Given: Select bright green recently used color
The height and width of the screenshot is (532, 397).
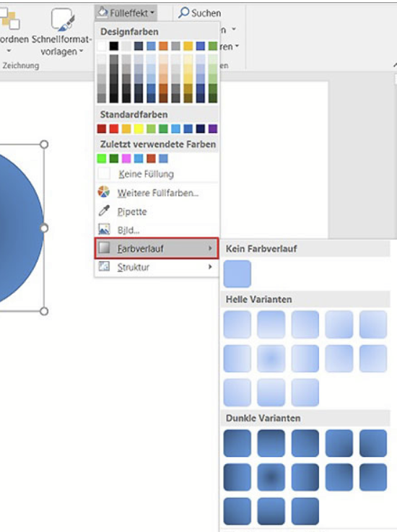Looking at the screenshot, I should pos(102,159).
